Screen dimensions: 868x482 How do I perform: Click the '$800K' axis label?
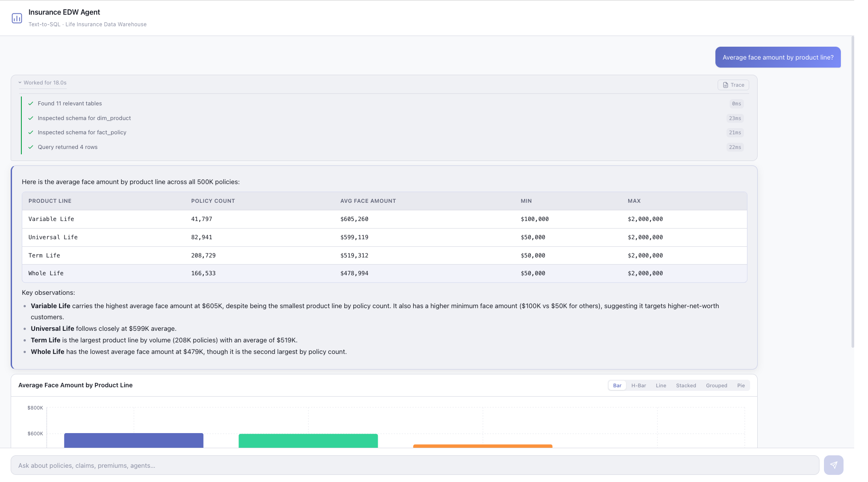coord(35,408)
